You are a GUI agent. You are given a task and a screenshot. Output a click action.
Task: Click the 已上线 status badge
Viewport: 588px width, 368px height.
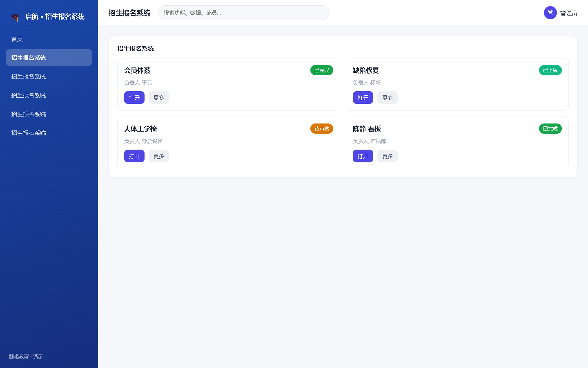tap(550, 70)
